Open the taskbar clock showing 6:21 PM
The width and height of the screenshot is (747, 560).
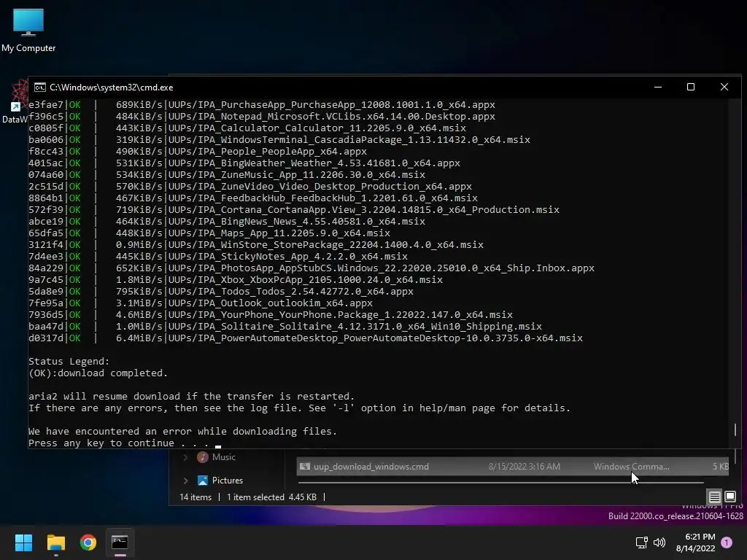pos(695,542)
